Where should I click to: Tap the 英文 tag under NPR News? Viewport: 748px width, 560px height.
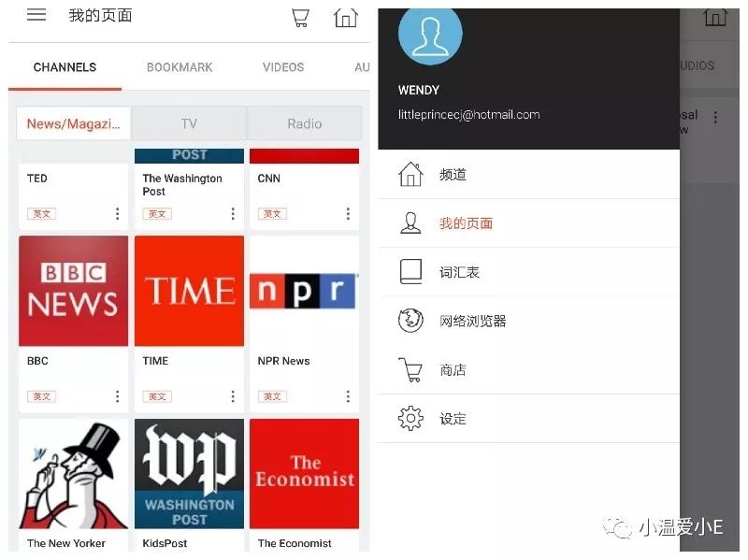pyautogui.click(x=272, y=396)
